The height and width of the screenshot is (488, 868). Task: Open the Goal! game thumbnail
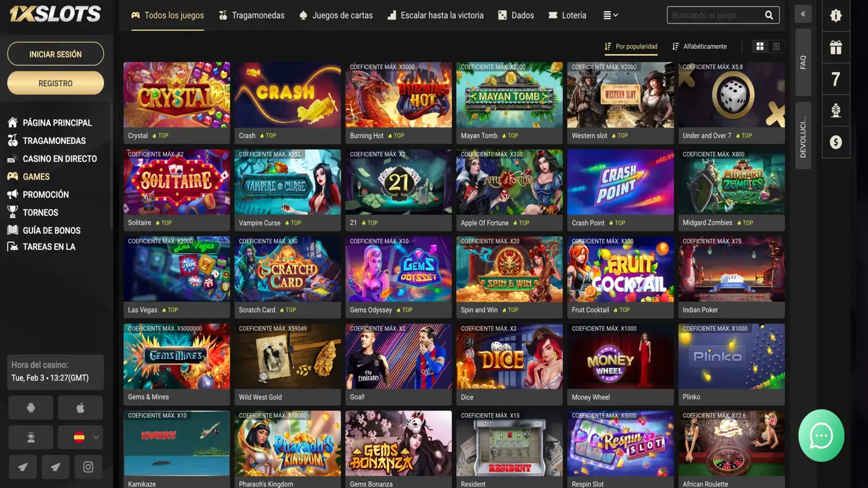(399, 356)
